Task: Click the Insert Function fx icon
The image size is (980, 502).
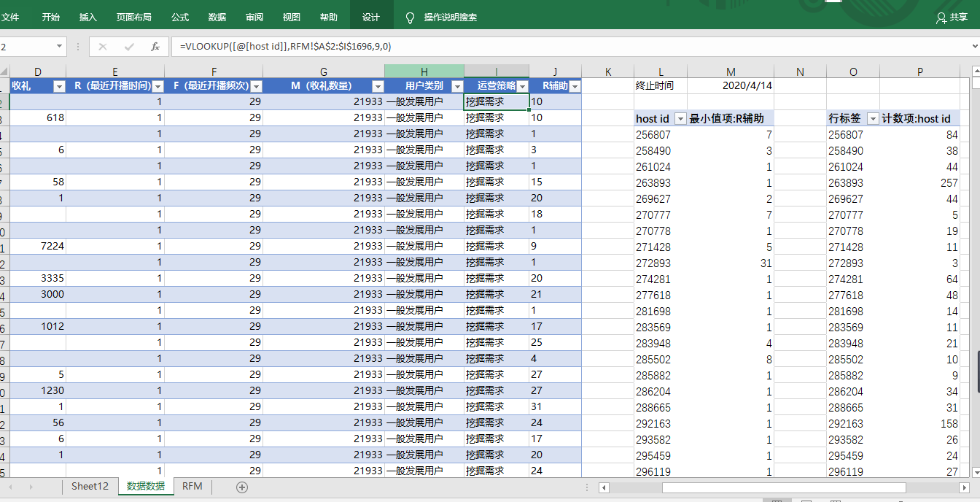Action: (x=155, y=47)
